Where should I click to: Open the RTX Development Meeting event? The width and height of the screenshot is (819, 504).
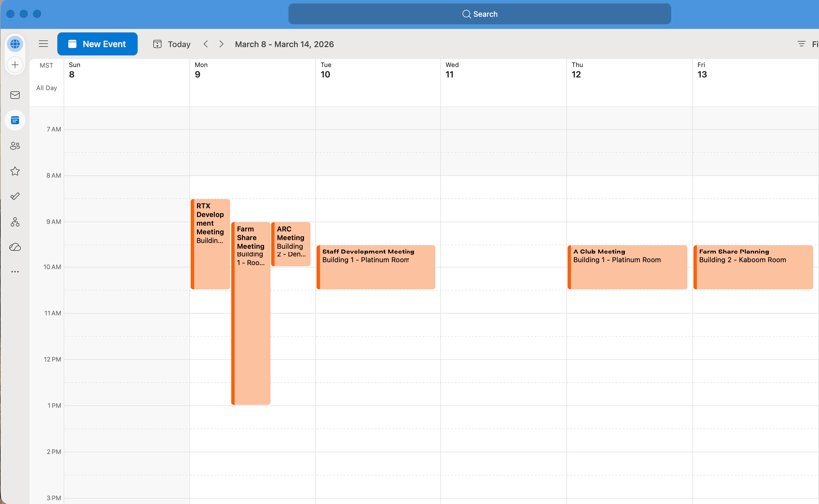tap(210, 244)
